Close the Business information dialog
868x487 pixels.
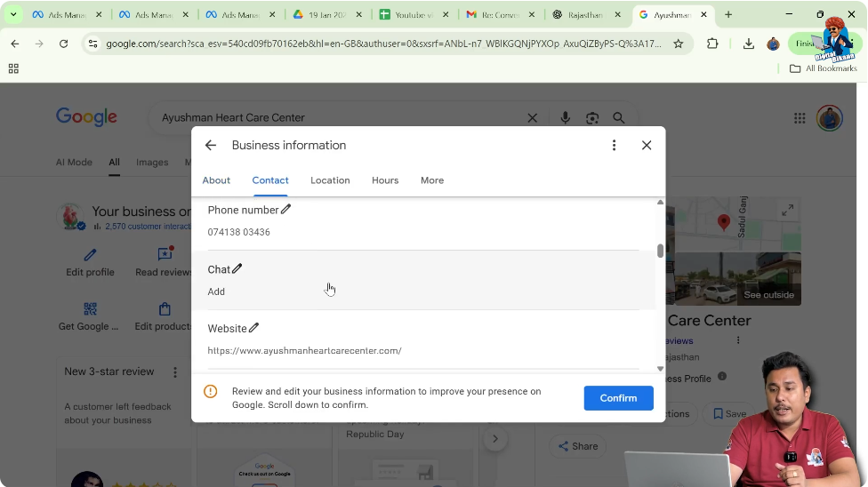(647, 145)
